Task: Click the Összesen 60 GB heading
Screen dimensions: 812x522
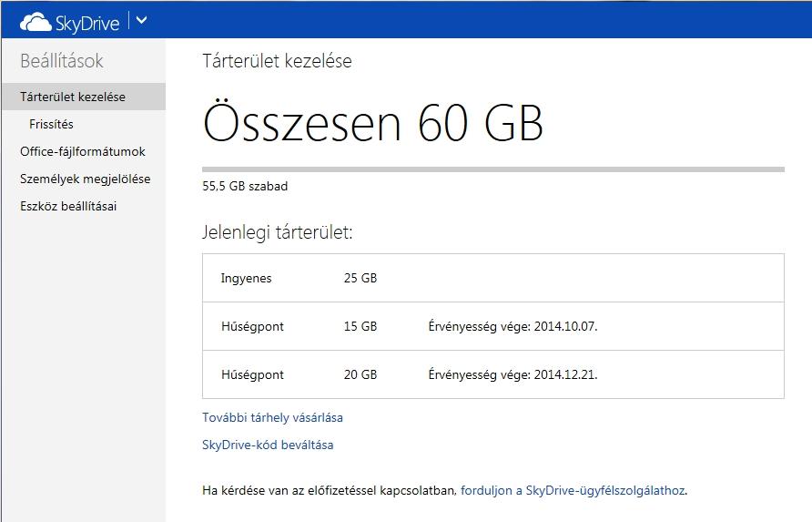Action: (x=373, y=123)
